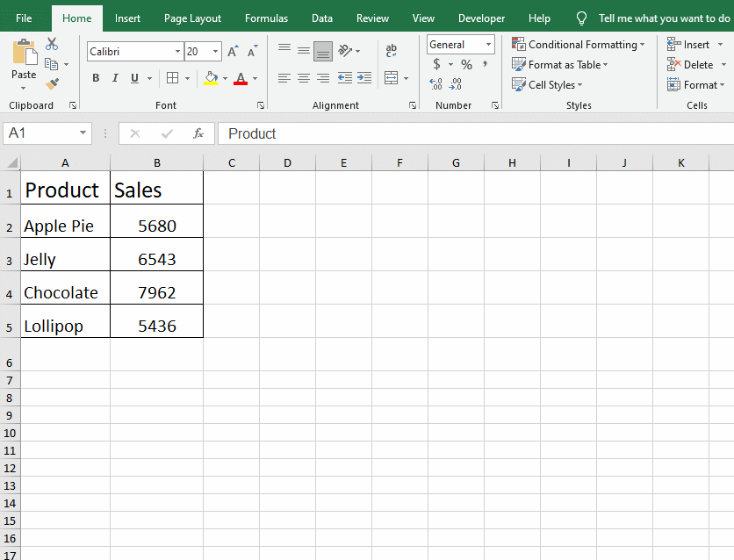Click Decrease Decimal icon
This screenshot has height=560, width=734.
pyautogui.click(x=455, y=84)
